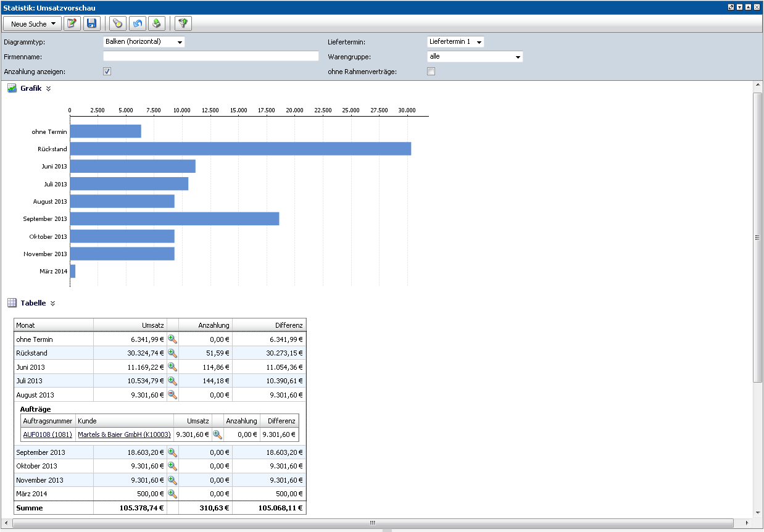Click the notepad edit icon in toolbar

(72, 23)
